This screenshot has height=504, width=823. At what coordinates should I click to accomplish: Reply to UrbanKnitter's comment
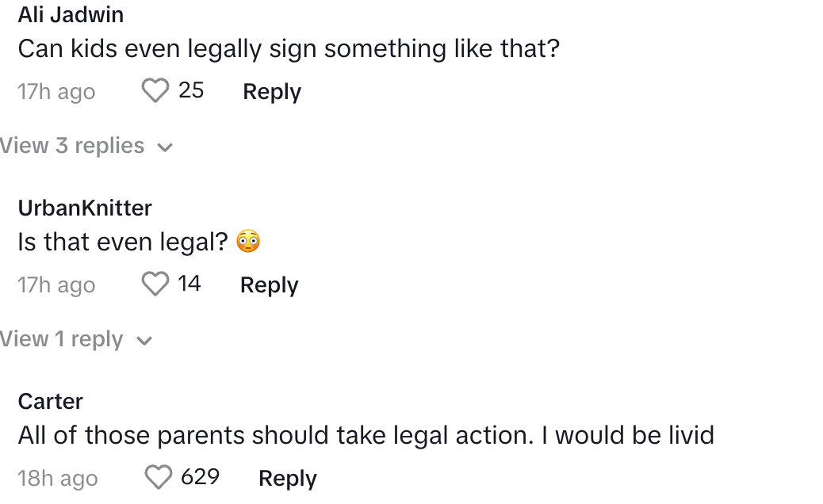coord(270,285)
